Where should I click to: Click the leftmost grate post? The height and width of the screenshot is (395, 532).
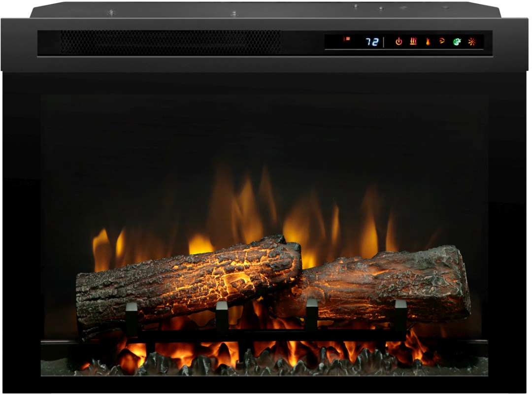point(132,319)
